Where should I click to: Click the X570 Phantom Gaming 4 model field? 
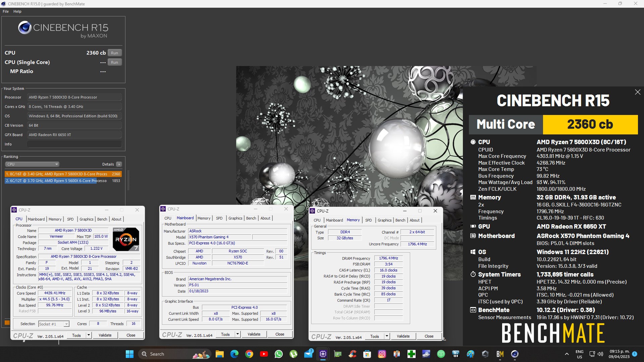coord(220,237)
